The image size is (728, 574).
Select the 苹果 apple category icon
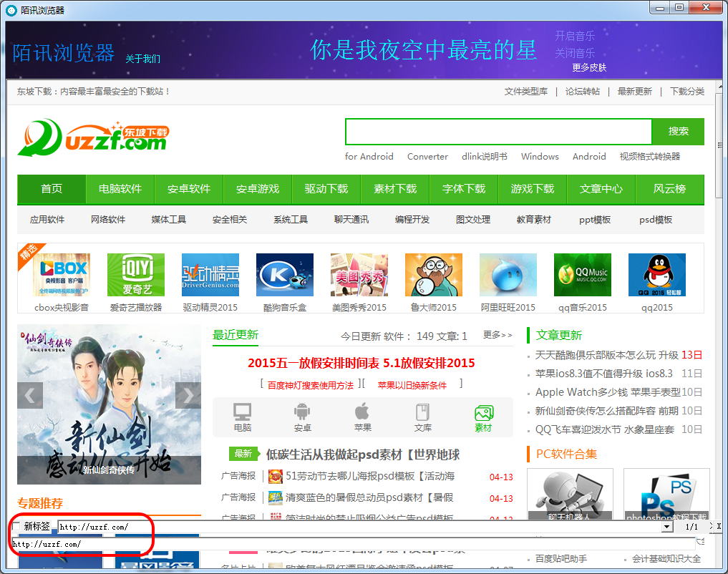point(362,412)
